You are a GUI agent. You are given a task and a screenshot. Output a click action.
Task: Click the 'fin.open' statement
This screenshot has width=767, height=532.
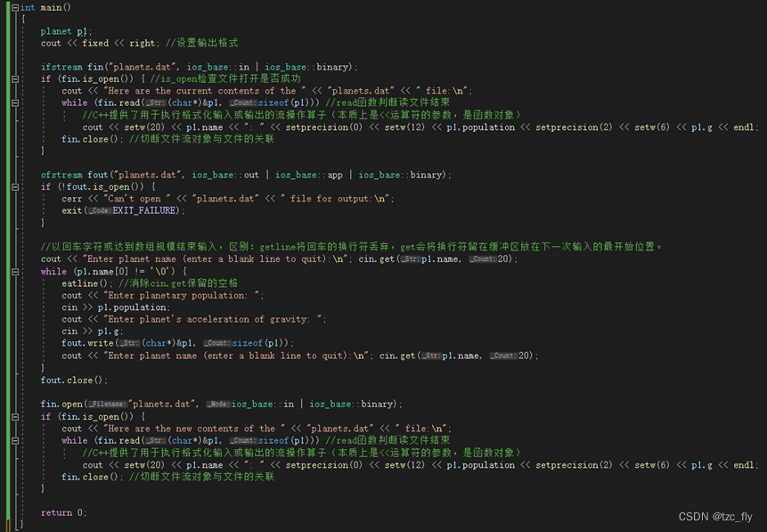221,405
